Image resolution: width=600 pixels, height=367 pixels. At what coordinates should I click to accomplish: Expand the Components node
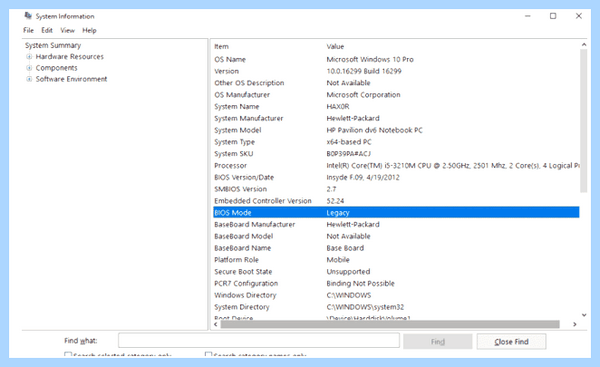tap(29, 68)
